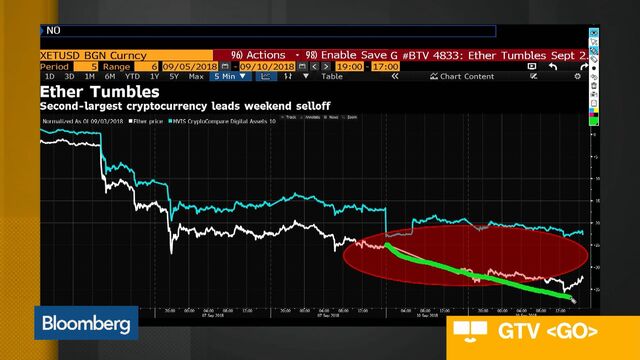Viewport: 640px width, 360px height.
Task: Open the multicolor palette in annotation toolbar
Action: coord(594,111)
